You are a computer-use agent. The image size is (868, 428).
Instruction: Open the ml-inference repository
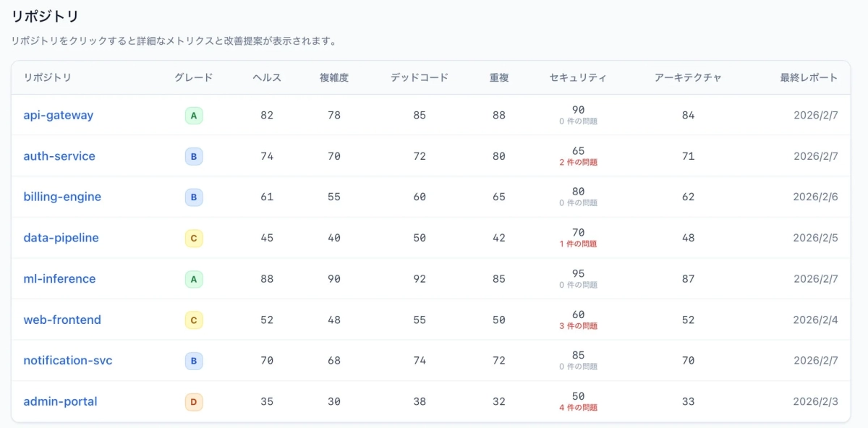coord(59,279)
